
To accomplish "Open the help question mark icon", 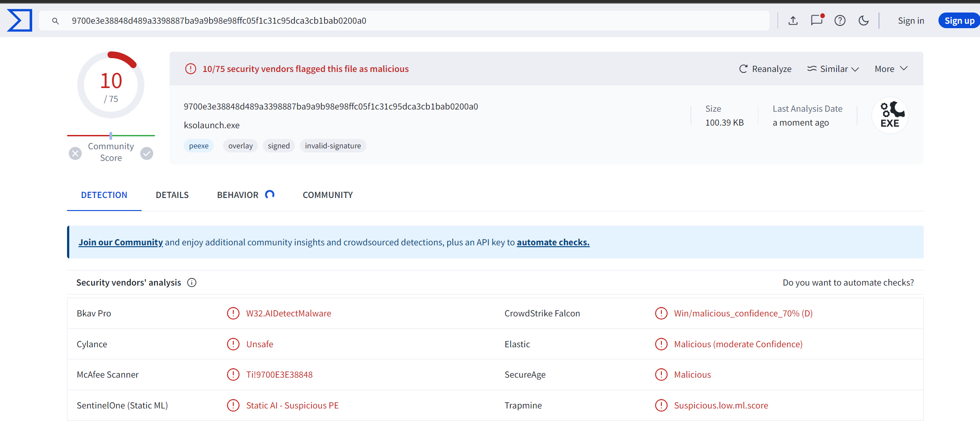I will 840,21.
